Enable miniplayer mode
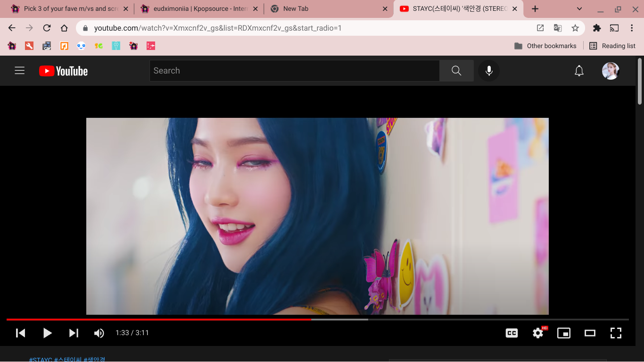 [x=564, y=333]
